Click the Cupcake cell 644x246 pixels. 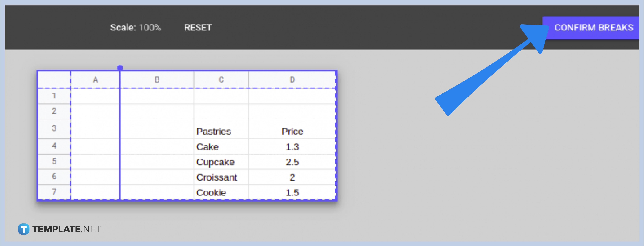click(x=215, y=162)
